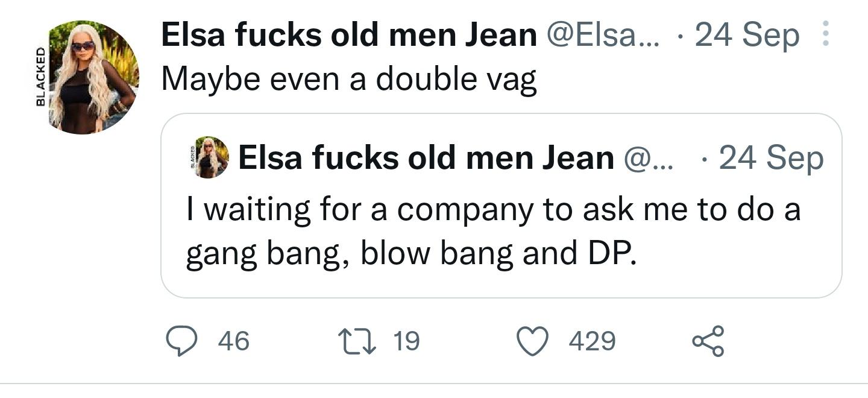Click the reply count 46

click(233, 341)
